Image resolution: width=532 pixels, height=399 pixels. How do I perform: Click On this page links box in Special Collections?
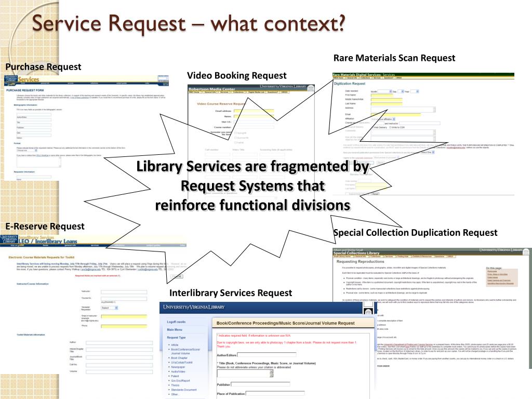click(502, 277)
